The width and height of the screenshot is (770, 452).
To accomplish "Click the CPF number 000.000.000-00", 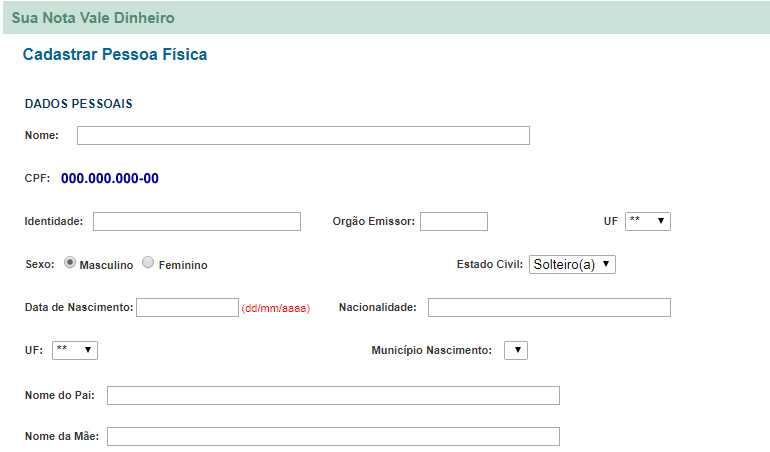I will [x=110, y=178].
